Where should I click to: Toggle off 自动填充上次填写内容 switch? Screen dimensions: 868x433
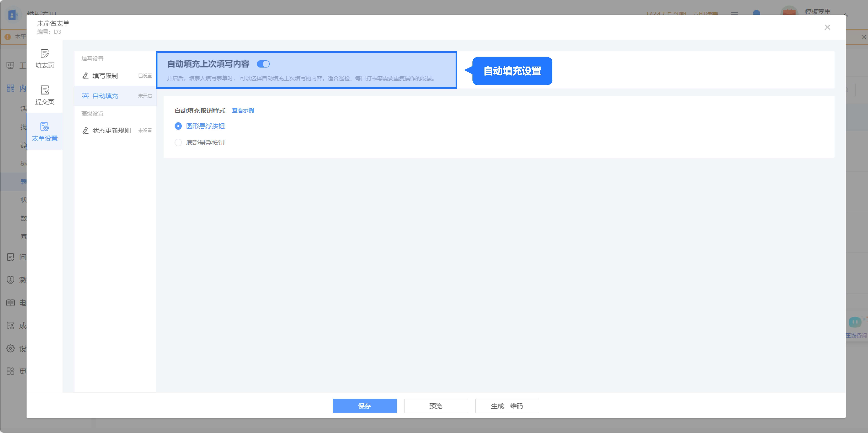tap(263, 64)
